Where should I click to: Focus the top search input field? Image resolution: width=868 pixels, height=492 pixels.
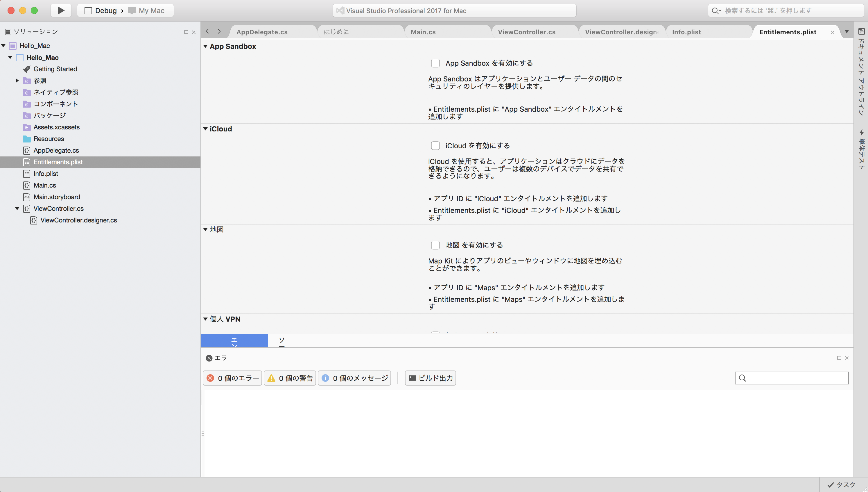(786, 10)
